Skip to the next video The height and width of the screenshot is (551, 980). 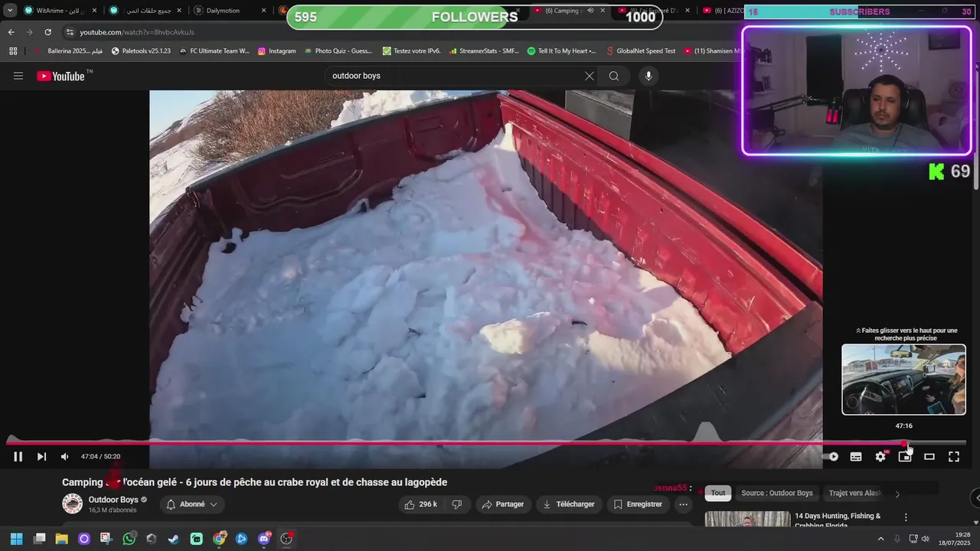tap(41, 457)
